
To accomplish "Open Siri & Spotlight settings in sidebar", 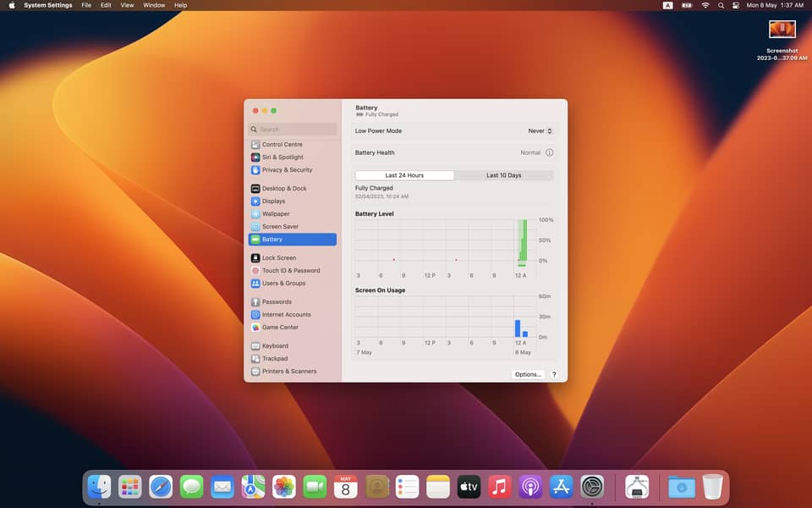I will [x=283, y=157].
